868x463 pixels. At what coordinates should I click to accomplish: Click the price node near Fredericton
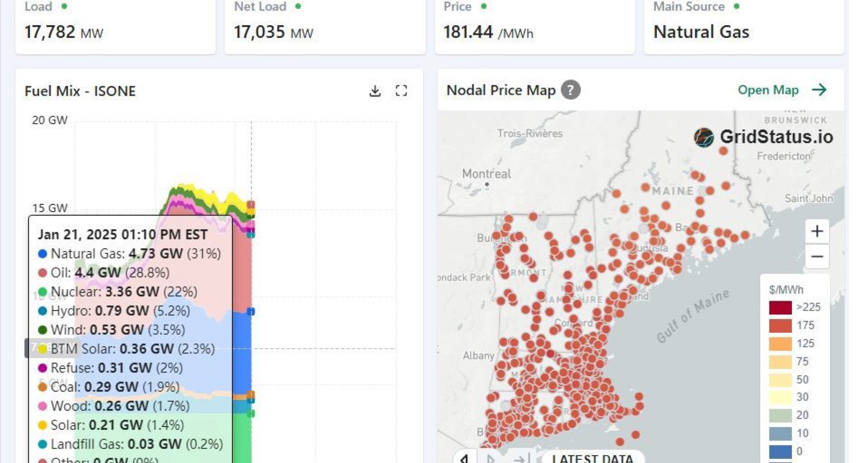[x=723, y=151]
